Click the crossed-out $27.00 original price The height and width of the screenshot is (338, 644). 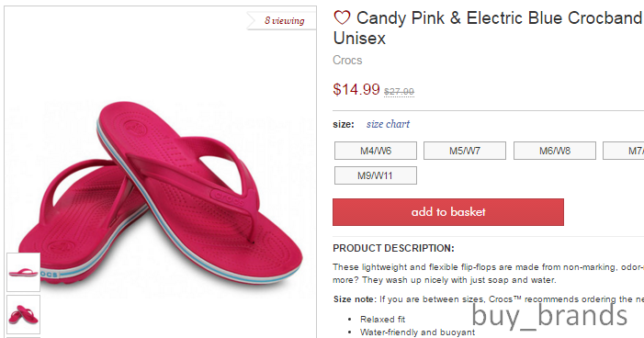tap(399, 92)
